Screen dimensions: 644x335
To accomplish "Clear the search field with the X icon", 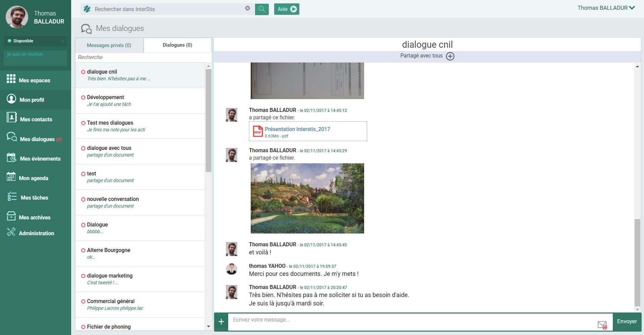I will click(x=248, y=8).
